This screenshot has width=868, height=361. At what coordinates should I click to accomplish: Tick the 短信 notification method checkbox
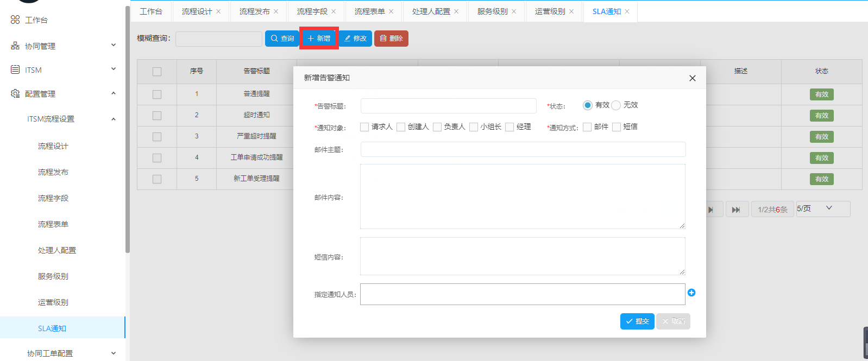click(x=617, y=127)
